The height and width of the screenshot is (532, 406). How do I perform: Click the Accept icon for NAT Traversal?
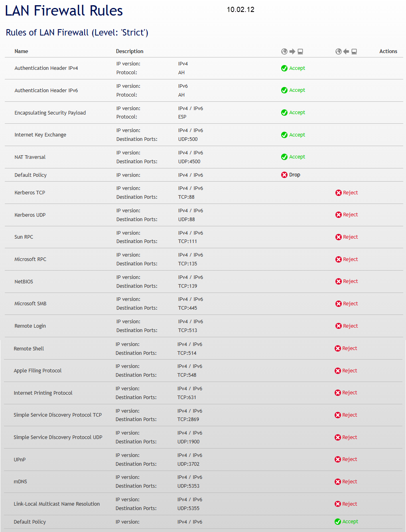[x=284, y=157]
